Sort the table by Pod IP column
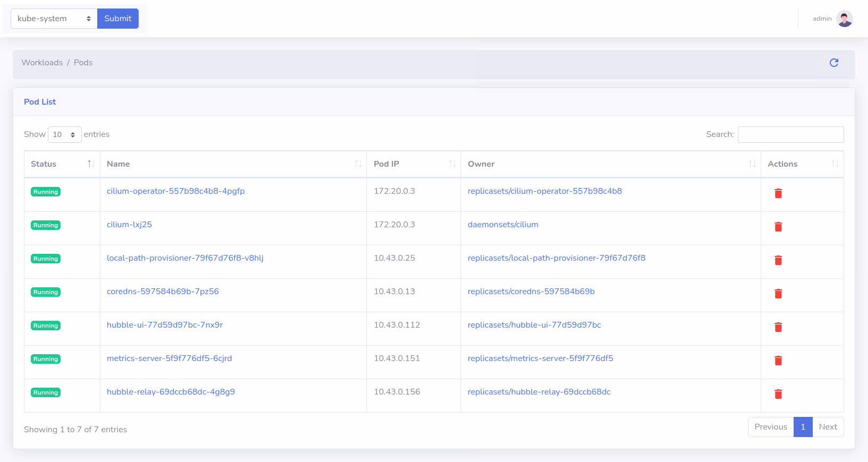Viewport: 868px width, 462px height. click(413, 164)
